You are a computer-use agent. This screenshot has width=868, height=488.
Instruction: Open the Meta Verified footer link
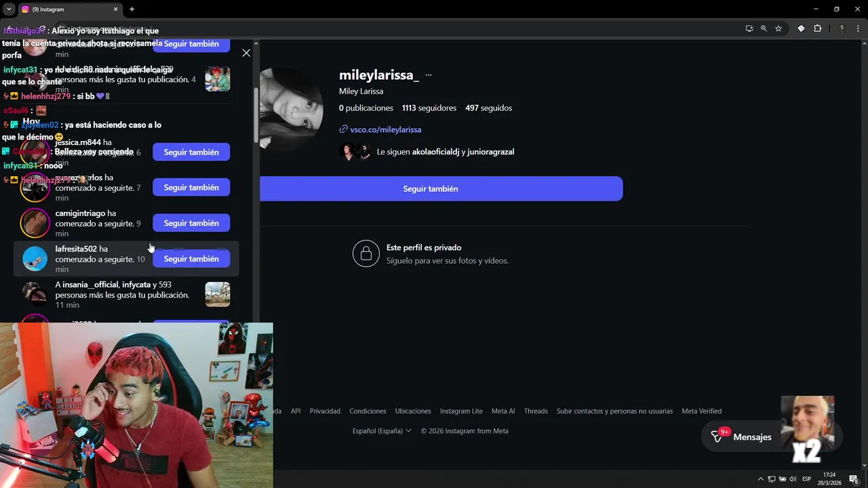pos(701,411)
